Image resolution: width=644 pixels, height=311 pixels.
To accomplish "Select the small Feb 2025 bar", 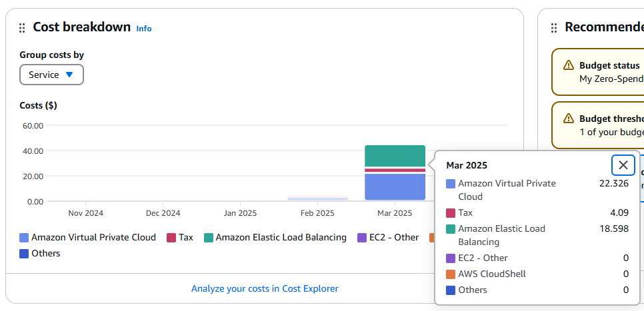I will 317,198.
